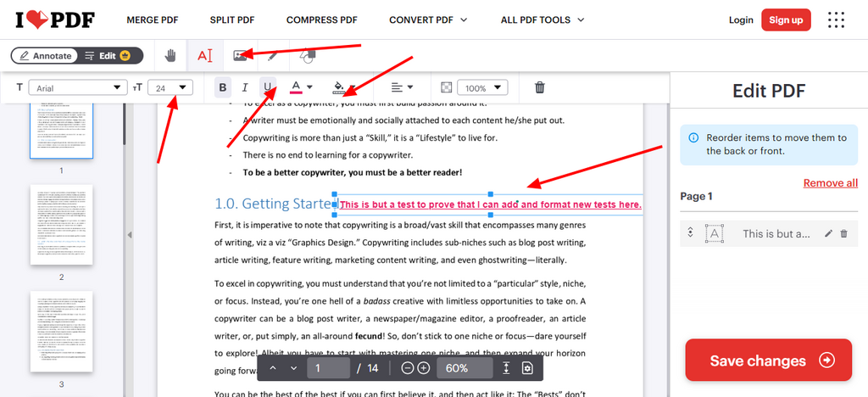Open the Arial font family dropdown
The width and height of the screenshot is (868, 397).
click(76, 87)
